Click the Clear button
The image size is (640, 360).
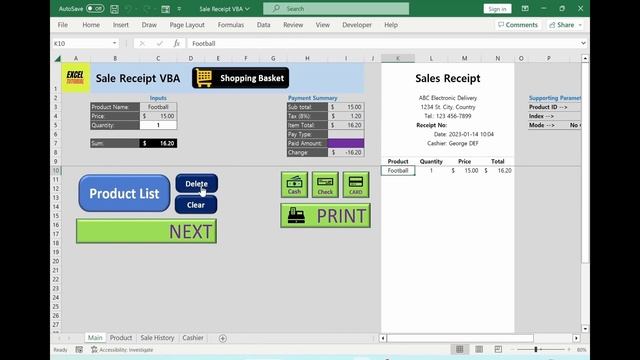click(196, 205)
